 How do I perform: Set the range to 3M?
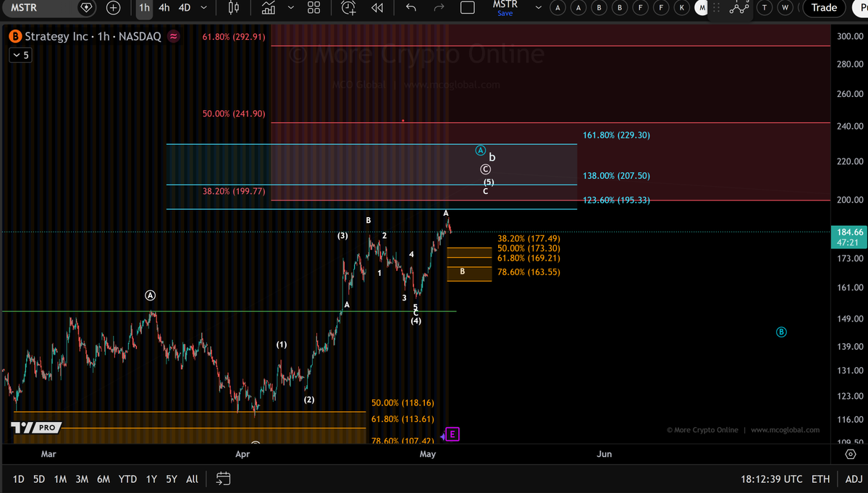coord(82,479)
